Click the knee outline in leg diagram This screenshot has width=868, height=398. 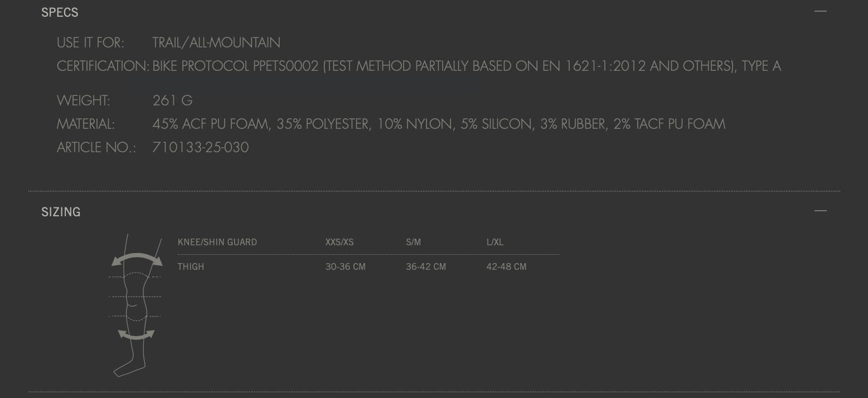(x=135, y=295)
